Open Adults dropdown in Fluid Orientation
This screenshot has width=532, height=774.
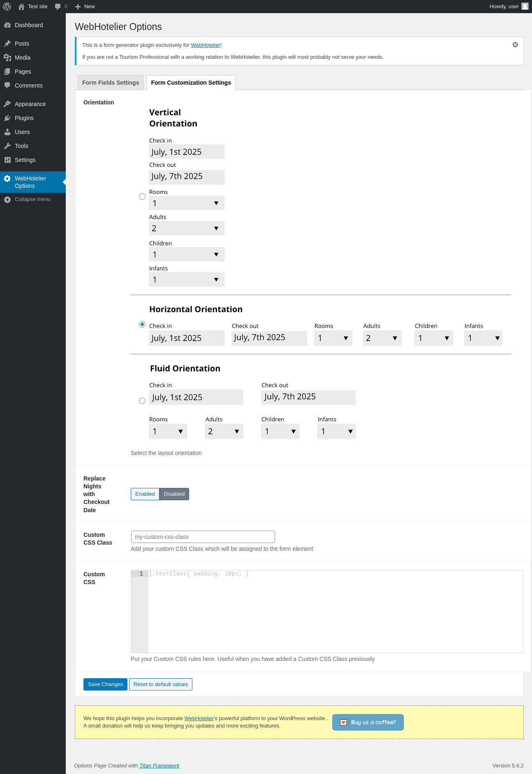(x=224, y=431)
